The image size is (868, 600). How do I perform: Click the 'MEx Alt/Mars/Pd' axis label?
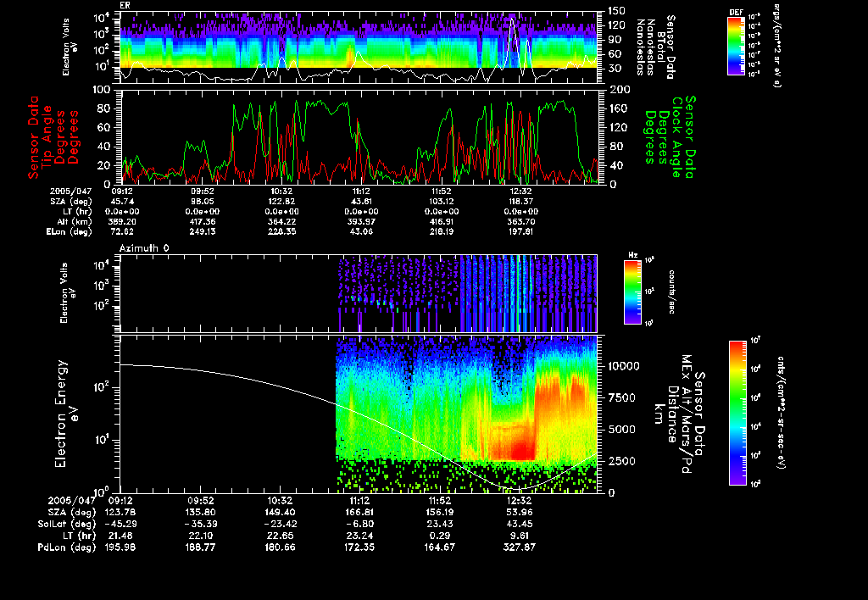(x=687, y=414)
